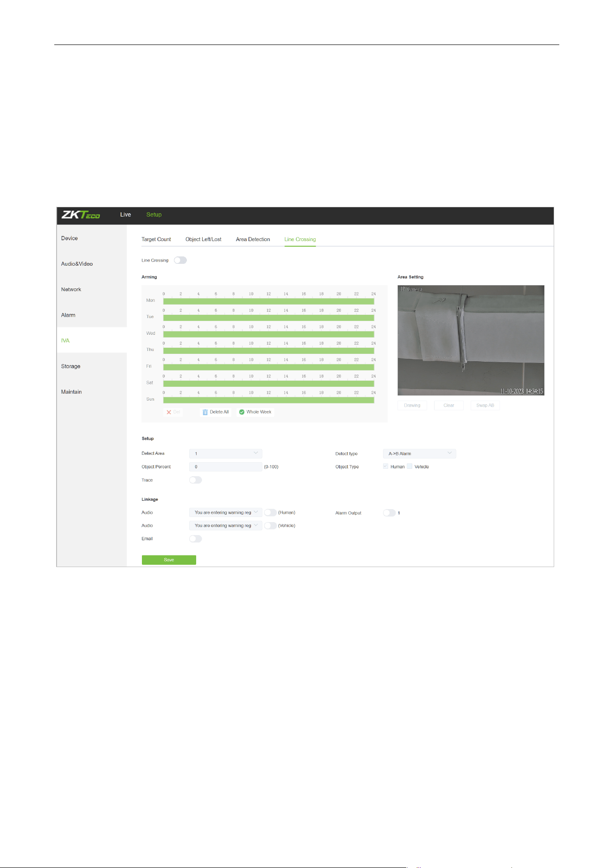Click the Sat arming schedule bar

269,383
